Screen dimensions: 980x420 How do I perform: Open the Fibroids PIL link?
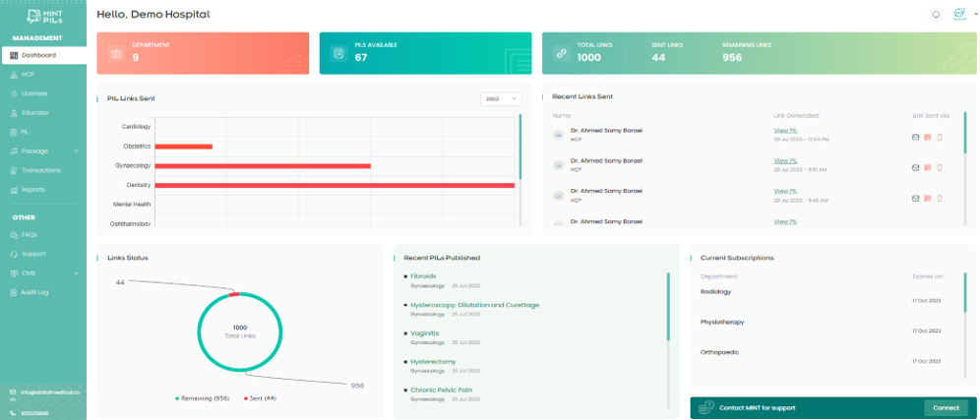[x=423, y=276]
